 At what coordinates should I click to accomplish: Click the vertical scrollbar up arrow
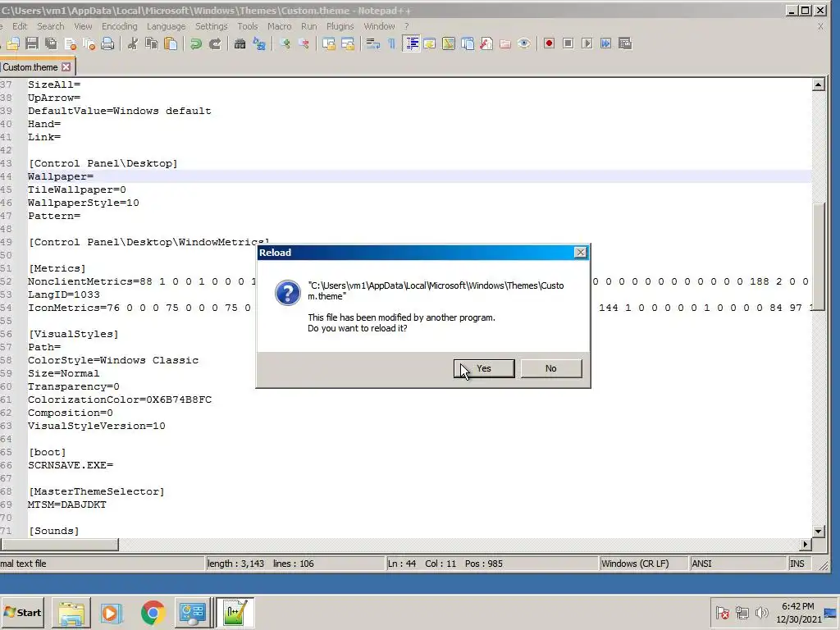tap(818, 84)
